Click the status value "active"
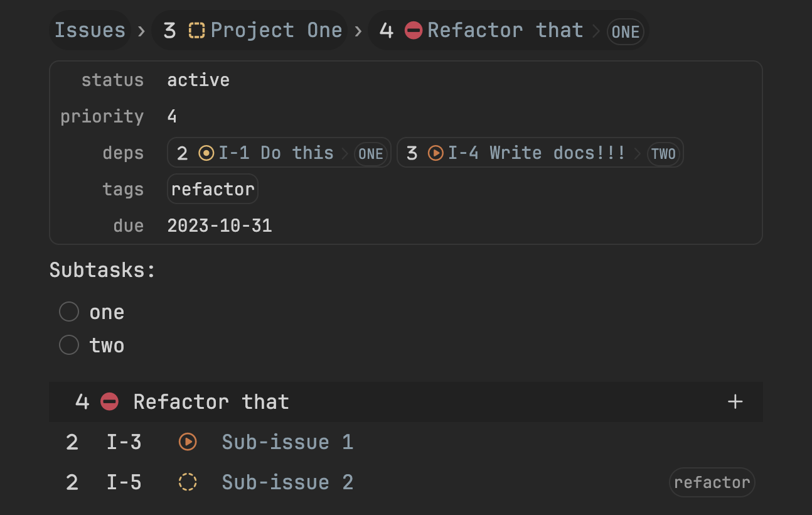The width and height of the screenshot is (812, 515). point(198,80)
